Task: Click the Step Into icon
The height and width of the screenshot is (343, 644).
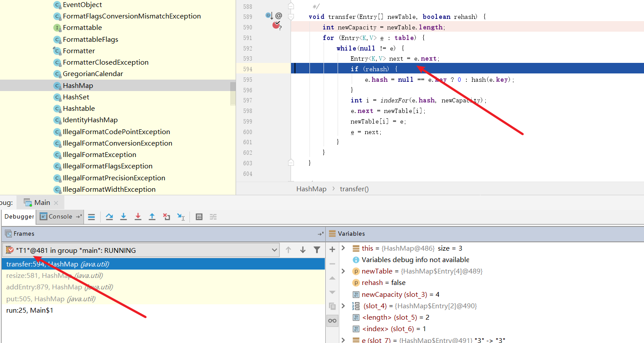Action: [124, 217]
